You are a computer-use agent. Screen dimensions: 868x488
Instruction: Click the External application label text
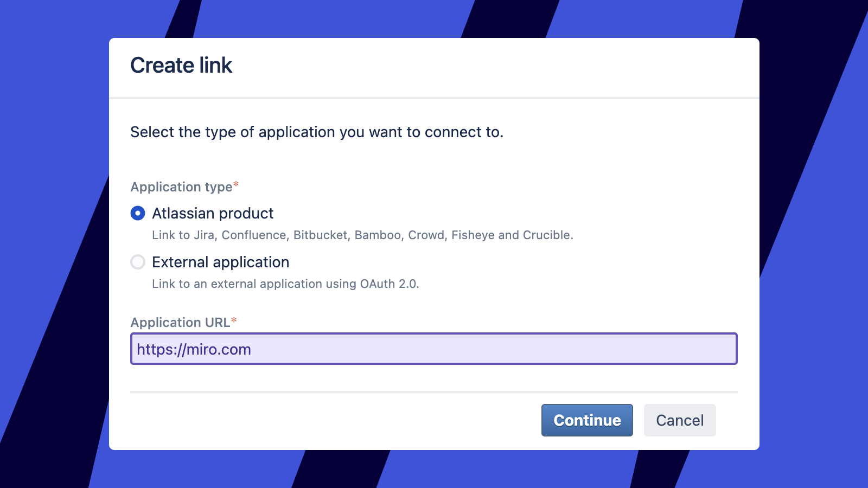point(220,262)
